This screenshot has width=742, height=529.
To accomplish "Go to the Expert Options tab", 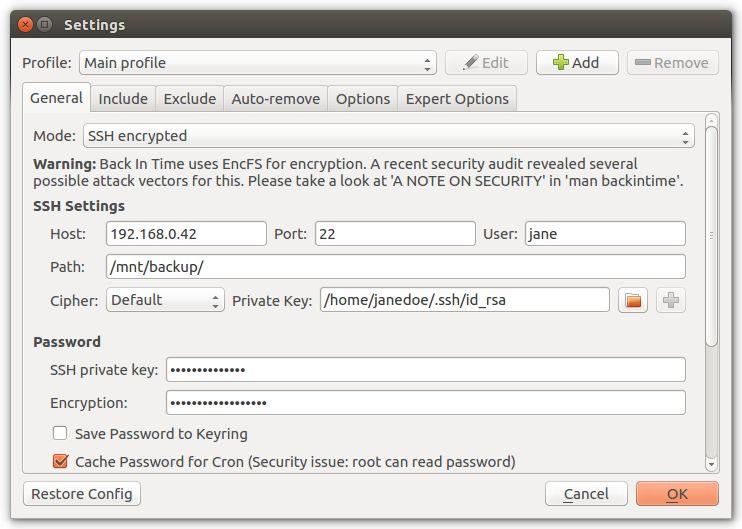I will coord(457,98).
